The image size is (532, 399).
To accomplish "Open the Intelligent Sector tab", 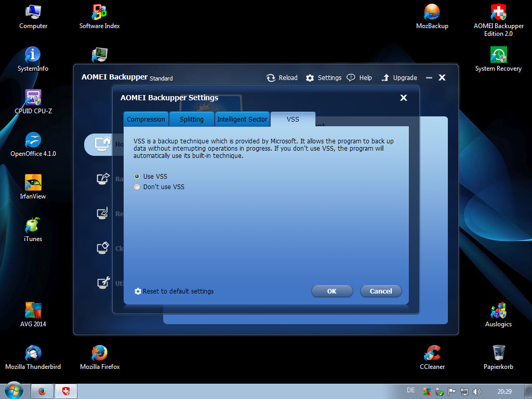I will click(x=242, y=119).
